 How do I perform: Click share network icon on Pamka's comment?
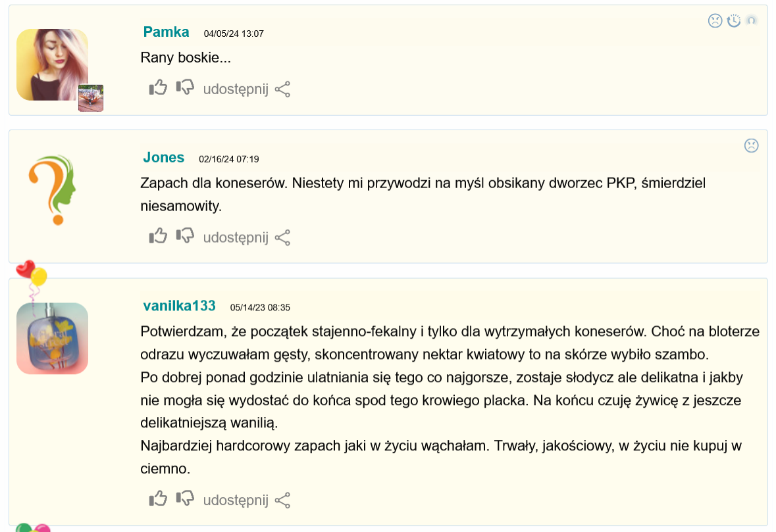click(282, 89)
